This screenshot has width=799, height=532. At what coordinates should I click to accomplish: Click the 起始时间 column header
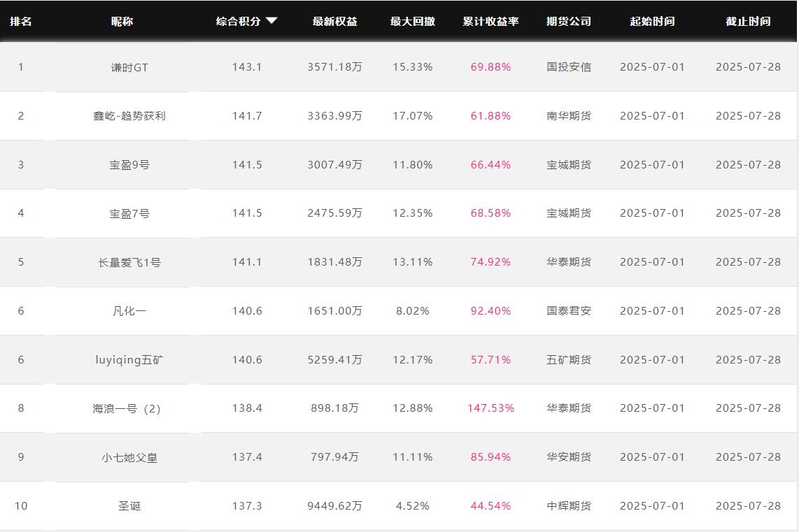tap(652, 22)
